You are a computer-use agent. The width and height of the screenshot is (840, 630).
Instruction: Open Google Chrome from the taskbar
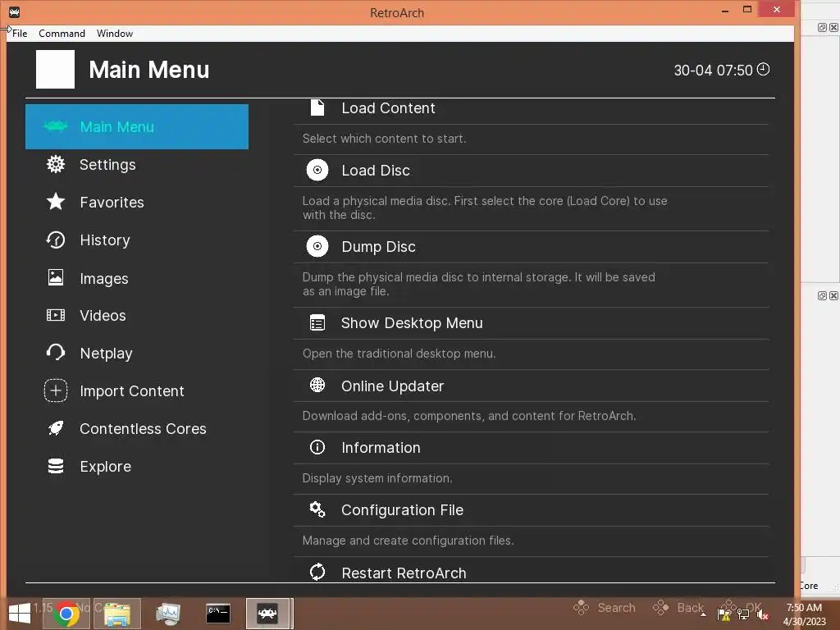(66, 614)
